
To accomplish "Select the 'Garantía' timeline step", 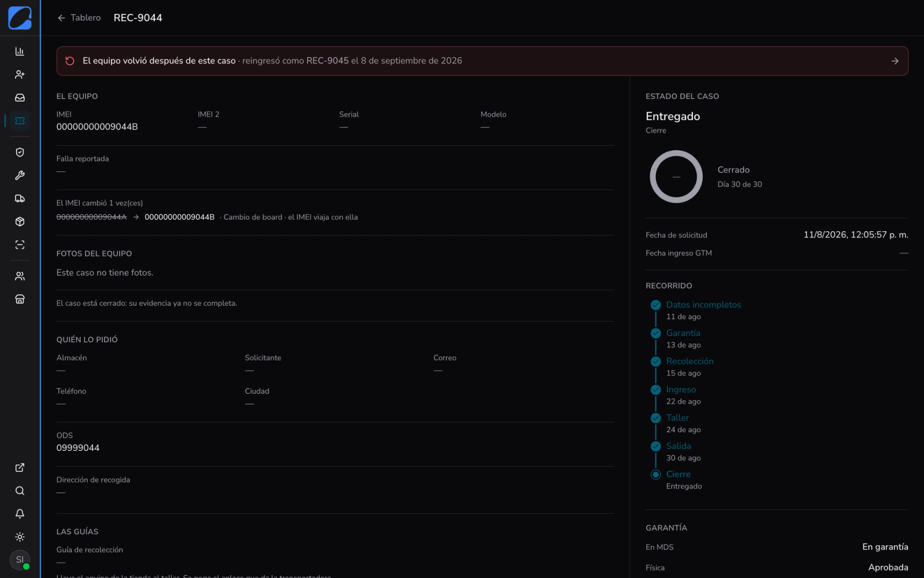I will (x=683, y=333).
